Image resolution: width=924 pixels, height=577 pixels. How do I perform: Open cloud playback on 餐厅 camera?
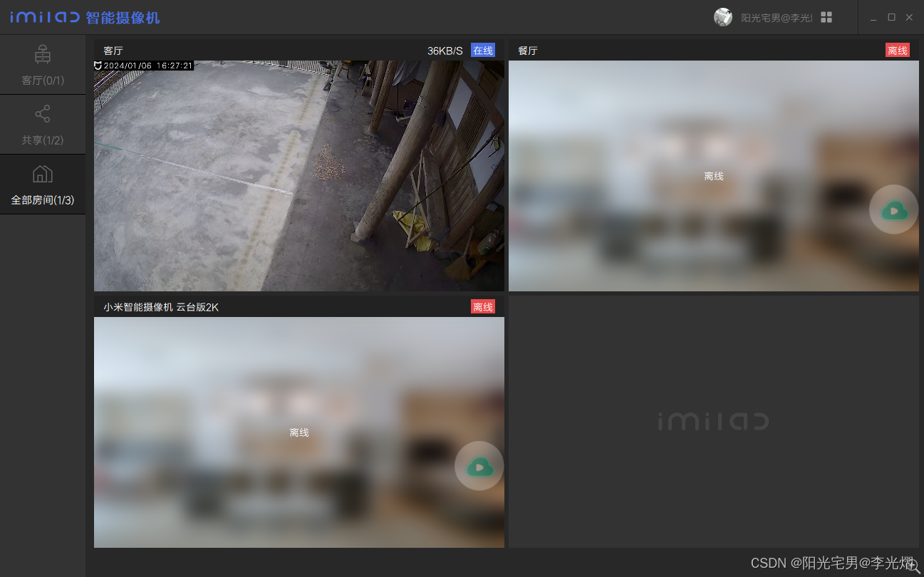893,209
